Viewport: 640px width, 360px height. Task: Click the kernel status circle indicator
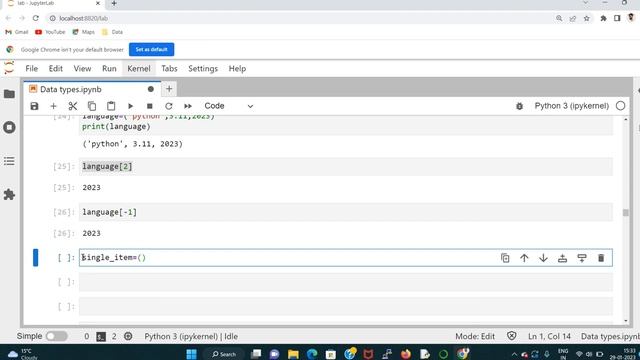(x=620, y=106)
